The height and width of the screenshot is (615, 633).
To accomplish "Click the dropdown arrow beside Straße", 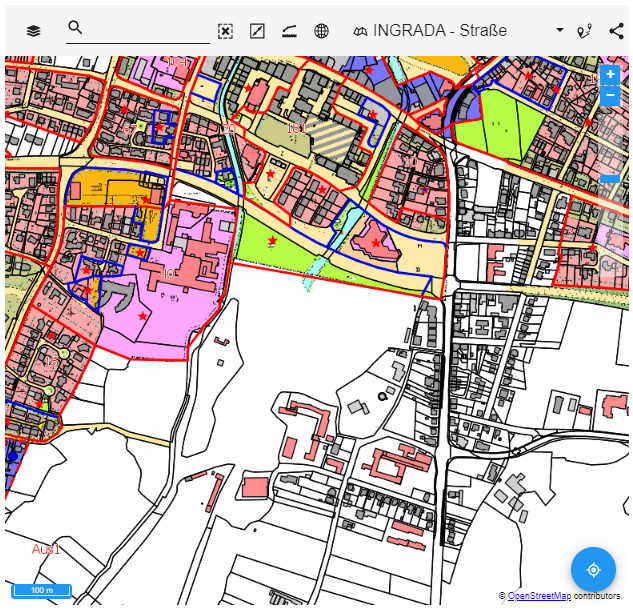I will (x=559, y=31).
